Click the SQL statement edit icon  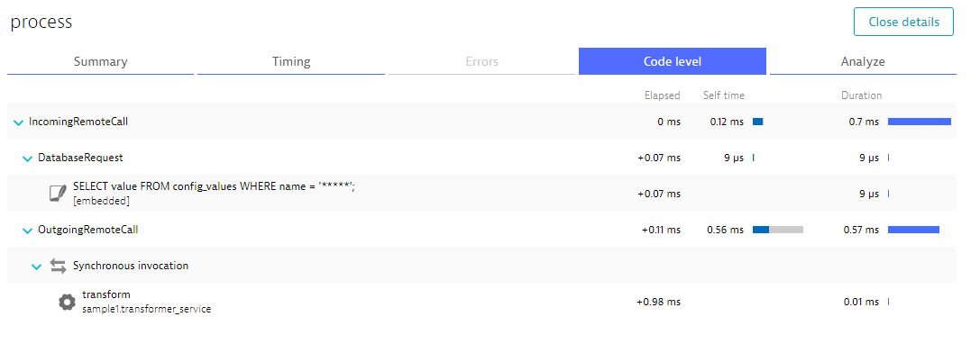[x=58, y=193]
